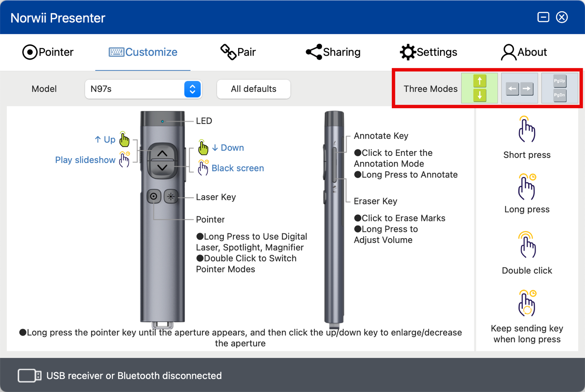Click the USB receiver status icon
The height and width of the screenshot is (392, 585).
29,376
